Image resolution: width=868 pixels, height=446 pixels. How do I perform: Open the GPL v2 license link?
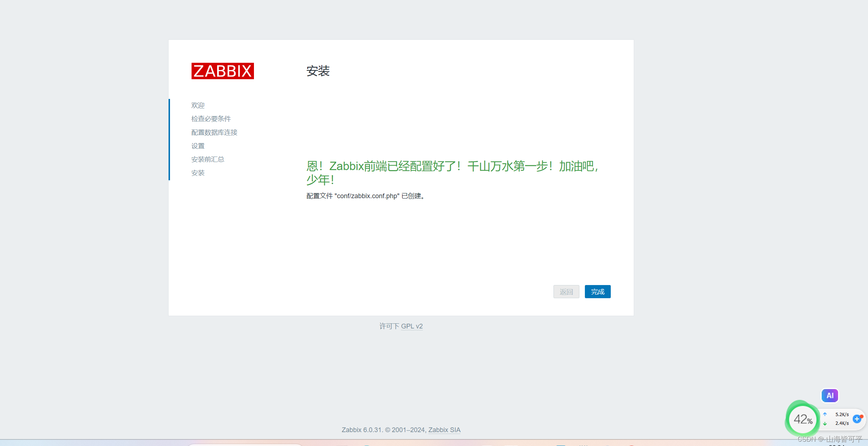tap(412, 326)
